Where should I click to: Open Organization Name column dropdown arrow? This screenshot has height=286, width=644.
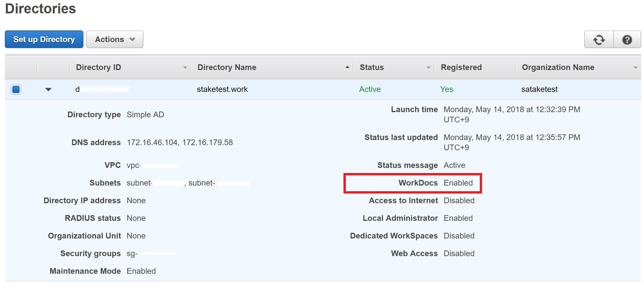click(x=636, y=68)
